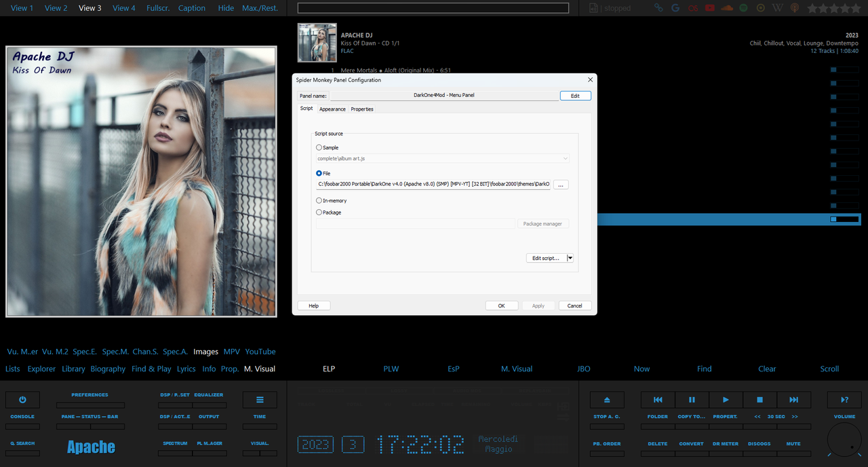The image size is (868, 467).
Task: Open Google search icon in top bar
Action: [675, 8]
